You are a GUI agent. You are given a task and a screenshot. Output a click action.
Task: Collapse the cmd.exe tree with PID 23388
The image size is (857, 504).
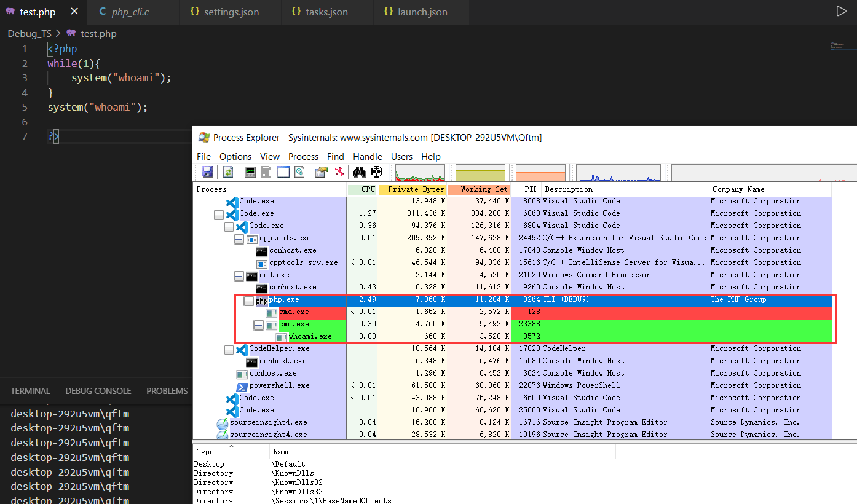258,325
